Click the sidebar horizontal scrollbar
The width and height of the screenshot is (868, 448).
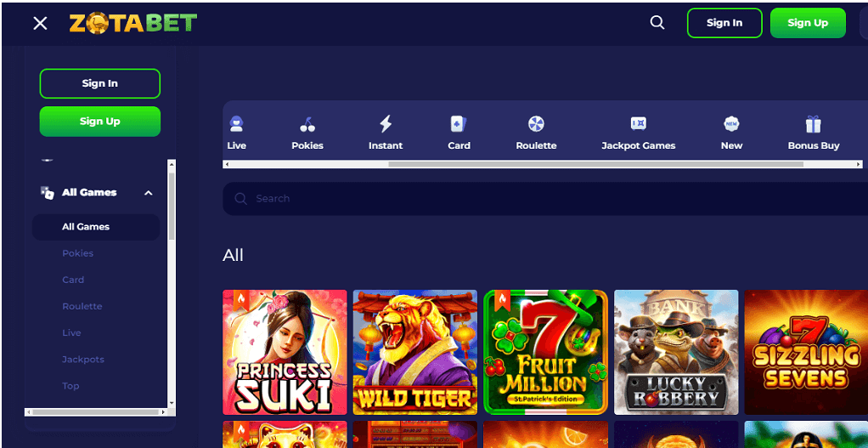click(x=96, y=412)
